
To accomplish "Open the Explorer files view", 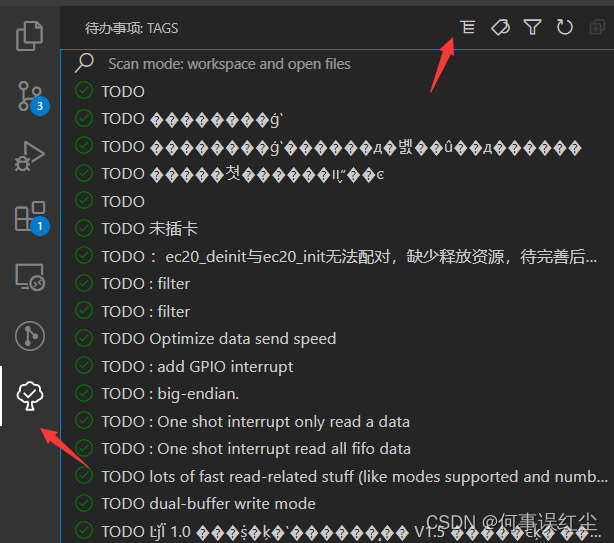I will click(29, 36).
